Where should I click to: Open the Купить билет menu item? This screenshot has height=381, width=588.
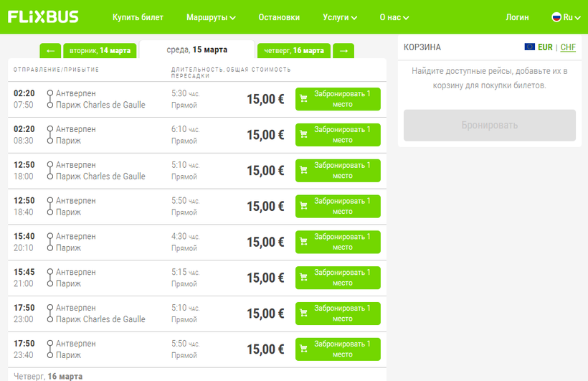pos(138,17)
